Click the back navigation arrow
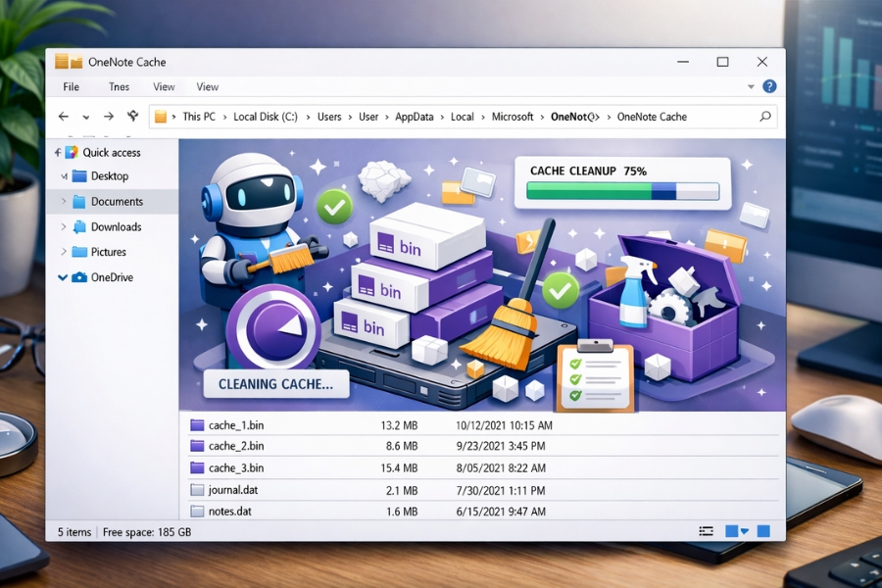The image size is (882, 588). (63, 117)
